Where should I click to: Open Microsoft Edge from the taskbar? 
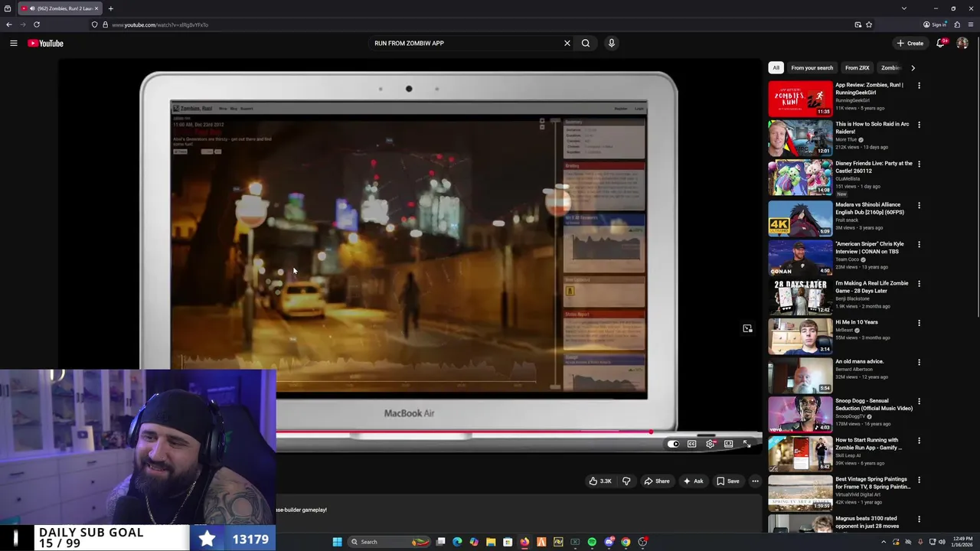pyautogui.click(x=457, y=542)
